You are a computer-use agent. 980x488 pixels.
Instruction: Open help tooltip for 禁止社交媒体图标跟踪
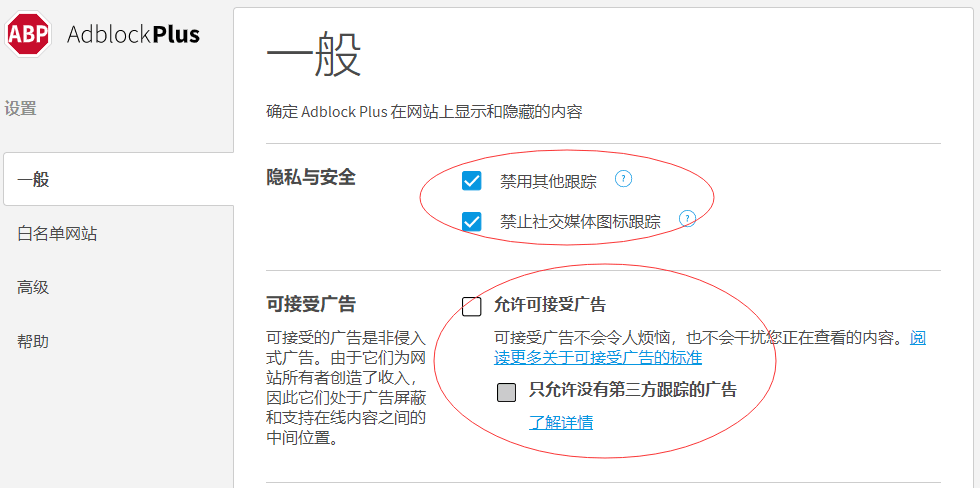click(688, 219)
